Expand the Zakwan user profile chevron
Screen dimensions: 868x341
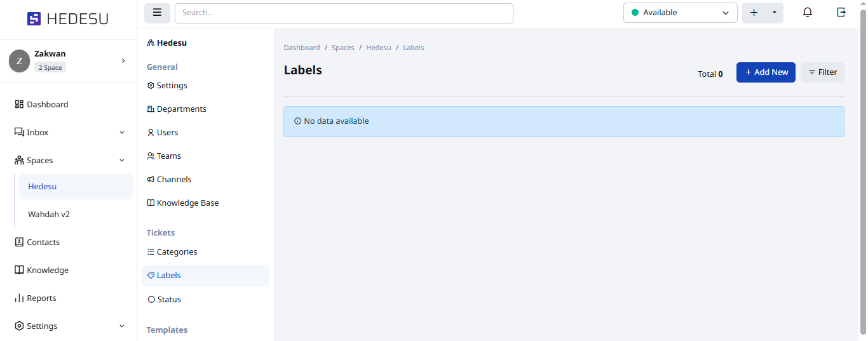(123, 61)
